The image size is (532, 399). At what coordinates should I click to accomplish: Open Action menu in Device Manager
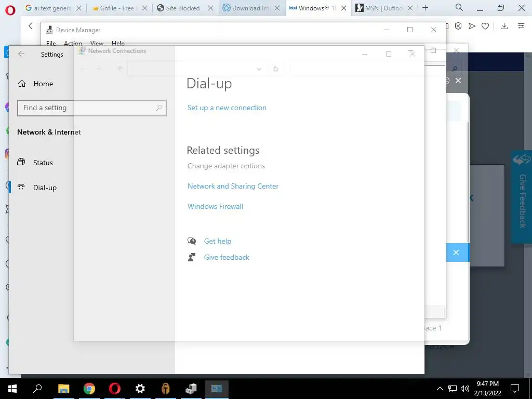click(73, 43)
